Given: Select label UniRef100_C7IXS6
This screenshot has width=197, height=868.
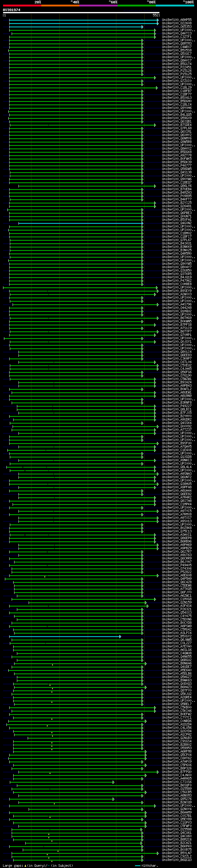Looking at the screenshot, I should coord(177,782).
